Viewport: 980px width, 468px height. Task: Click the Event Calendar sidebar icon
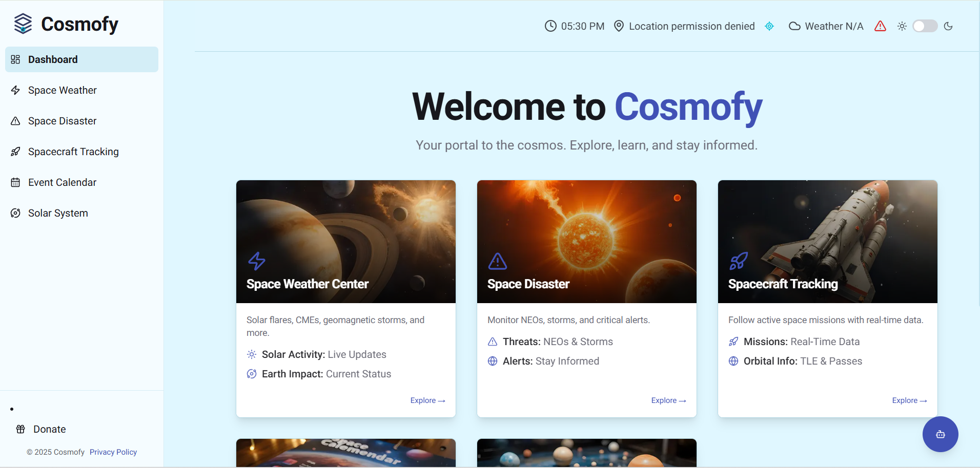pos(15,182)
